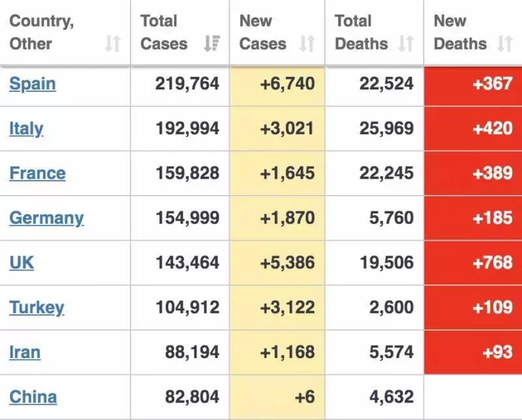Open the Turkey country link
The image size is (522, 420).
[37, 308]
